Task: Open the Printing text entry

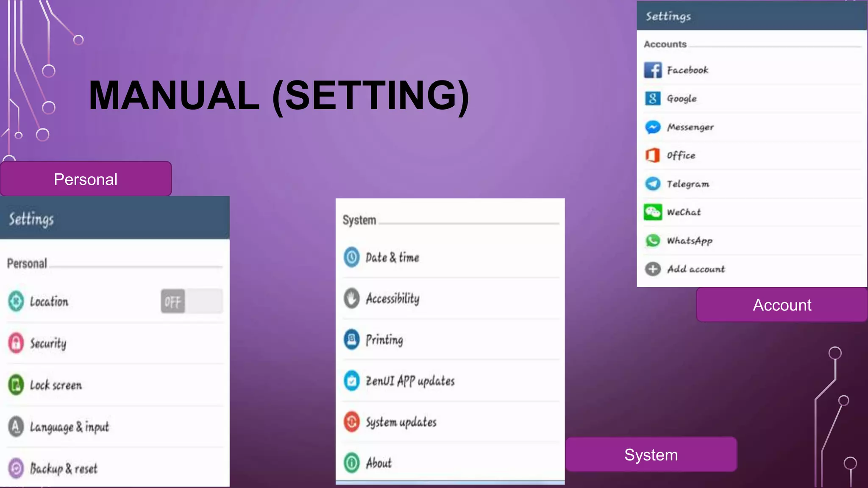Action: pyautogui.click(x=384, y=340)
